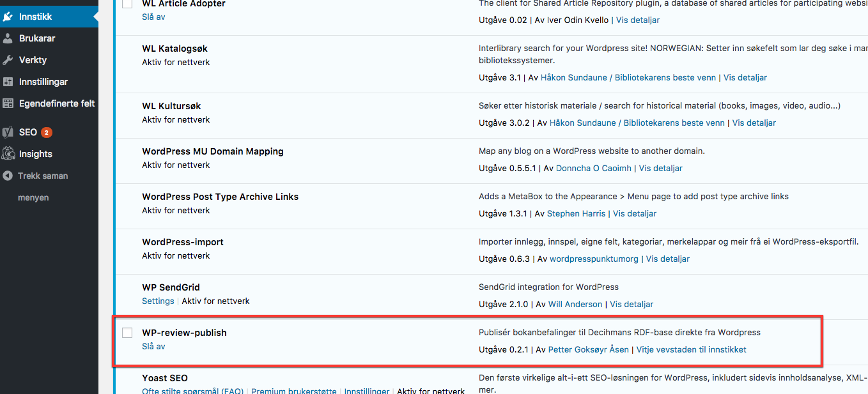Click the WordPress MU Domain Mapping name
Image resolution: width=868 pixels, height=394 pixels.
point(213,151)
